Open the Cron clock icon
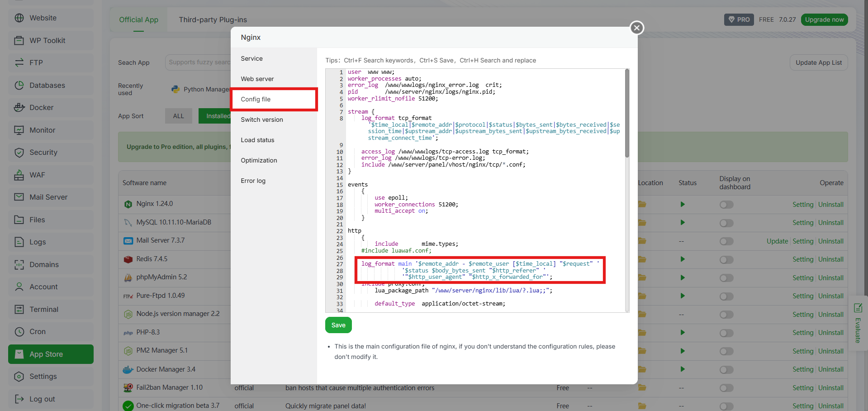The image size is (868, 411). pyautogui.click(x=19, y=332)
